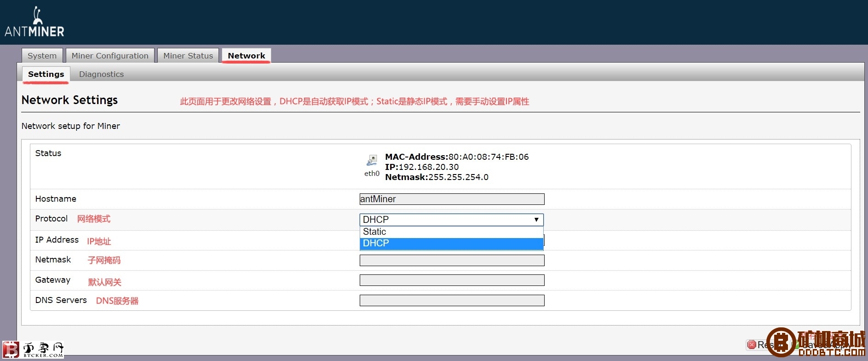The width and height of the screenshot is (868, 361).
Task: Click the Netmask input field
Action: [452, 260]
